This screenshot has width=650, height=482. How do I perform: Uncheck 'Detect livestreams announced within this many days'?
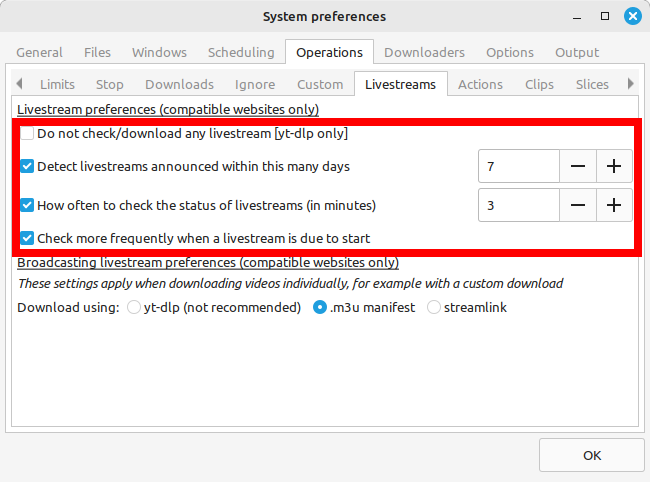pyautogui.click(x=27, y=166)
